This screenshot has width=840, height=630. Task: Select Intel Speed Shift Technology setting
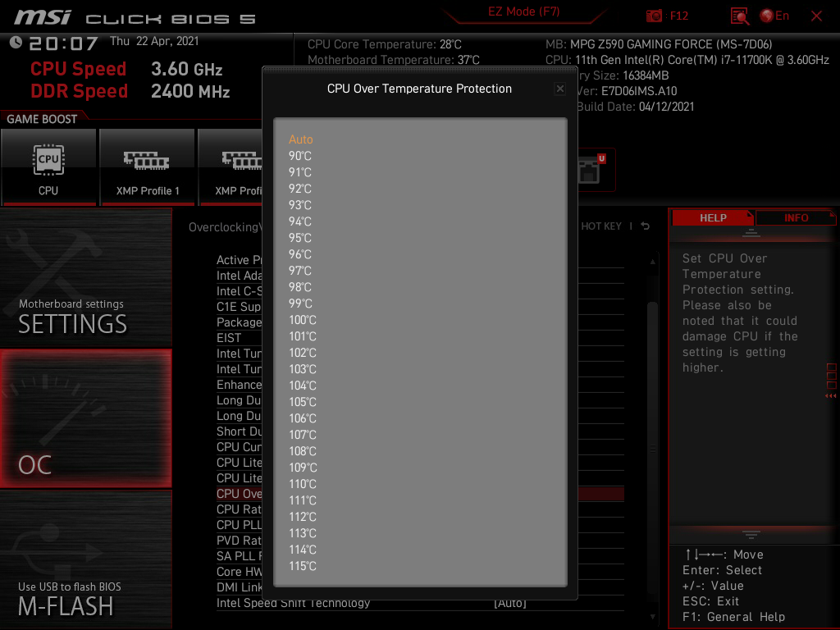(293, 603)
